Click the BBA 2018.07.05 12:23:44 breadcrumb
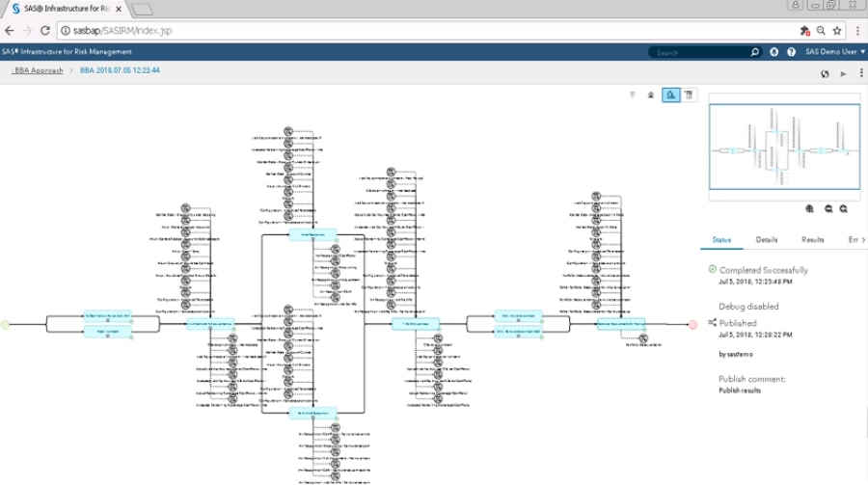868x485 pixels. coord(120,70)
